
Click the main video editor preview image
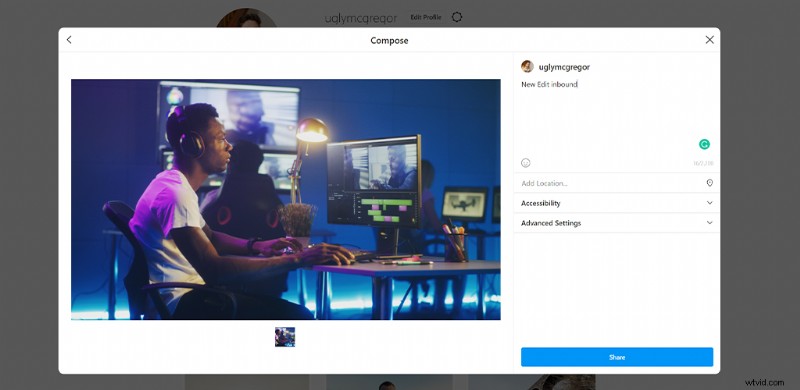pos(286,200)
